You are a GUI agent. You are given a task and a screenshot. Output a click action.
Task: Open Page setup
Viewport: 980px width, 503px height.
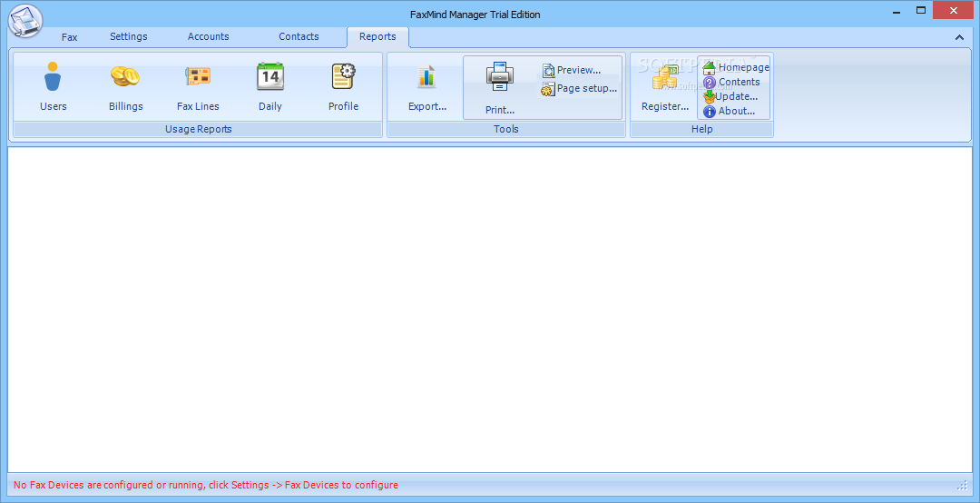click(579, 89)
